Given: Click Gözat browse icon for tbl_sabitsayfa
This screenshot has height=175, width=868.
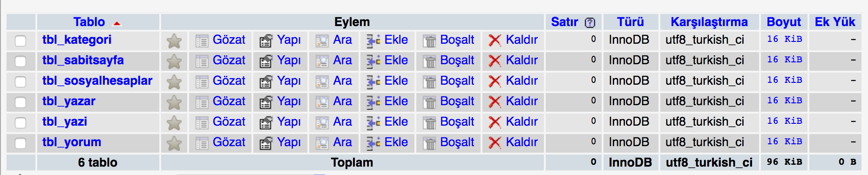Looking at the screenshot, I should pos(202,62).
